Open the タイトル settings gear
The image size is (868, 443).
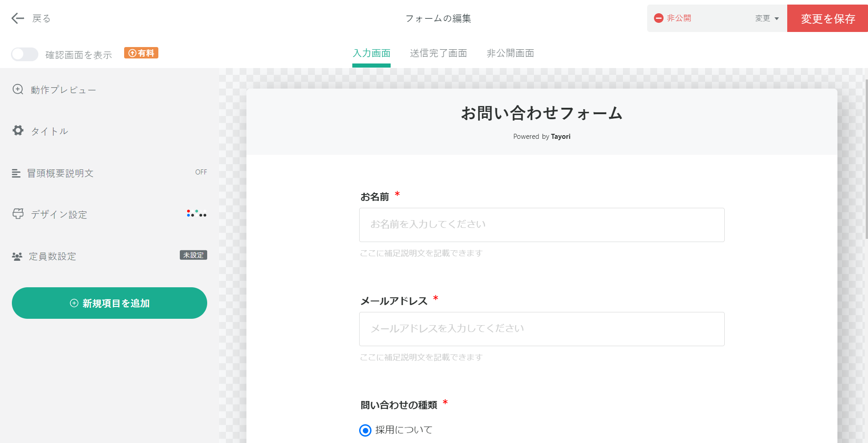48,131
